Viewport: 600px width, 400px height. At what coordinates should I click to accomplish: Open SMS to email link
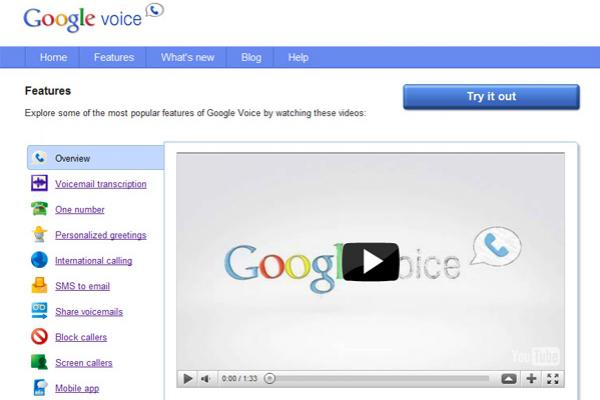pyautogui.click(x=82, y=286)
